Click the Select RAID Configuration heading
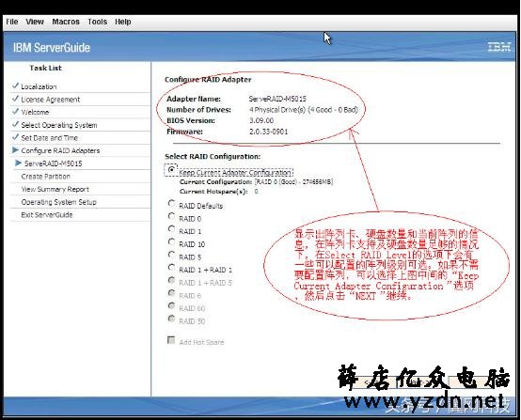The width and height of the screenshot is (521, 420). click(213, 156)
